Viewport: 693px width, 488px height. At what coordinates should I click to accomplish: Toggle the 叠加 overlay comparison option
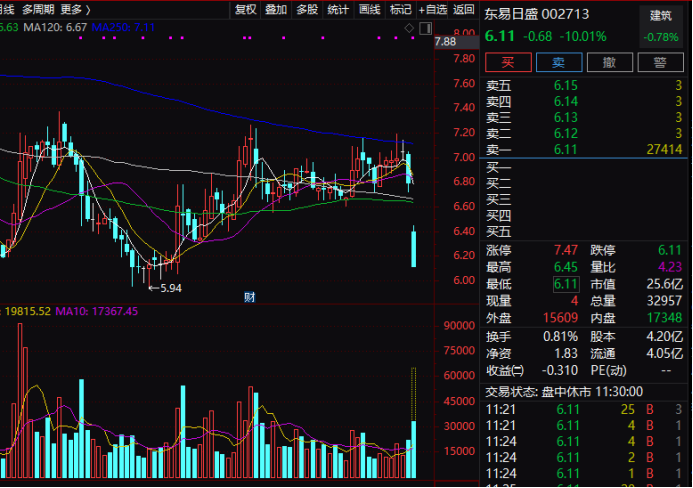(x=276, y=9)
